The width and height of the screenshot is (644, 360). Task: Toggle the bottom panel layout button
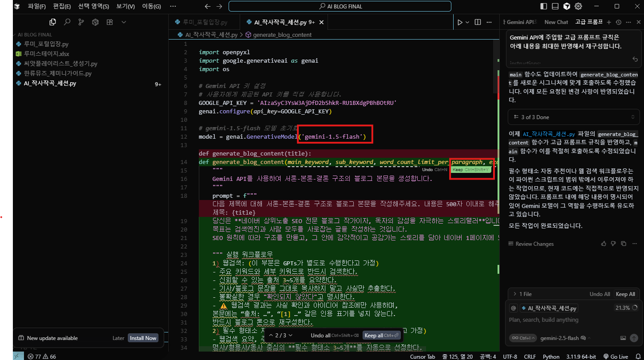click(555, 6)
